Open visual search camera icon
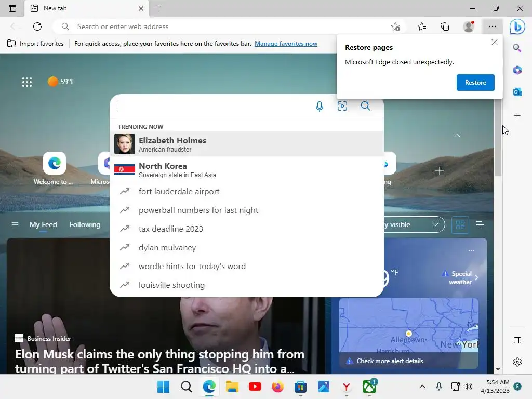 (x=342, y=106)
